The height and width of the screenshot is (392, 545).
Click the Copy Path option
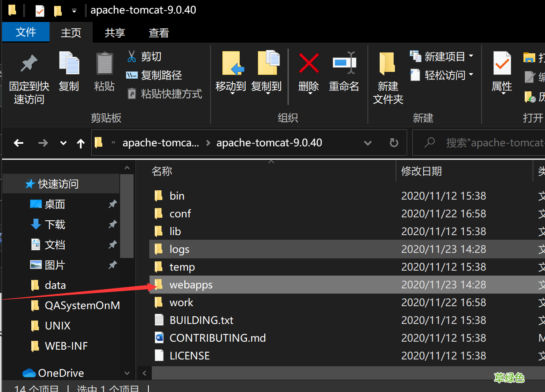155,75
